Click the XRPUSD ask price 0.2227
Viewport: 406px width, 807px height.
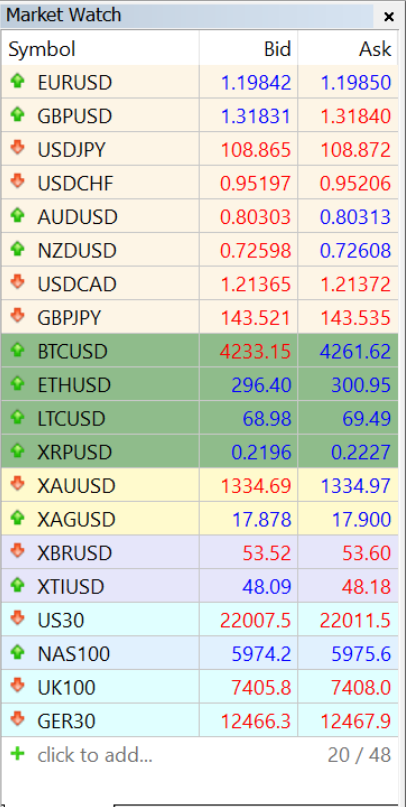coord(361,452)
